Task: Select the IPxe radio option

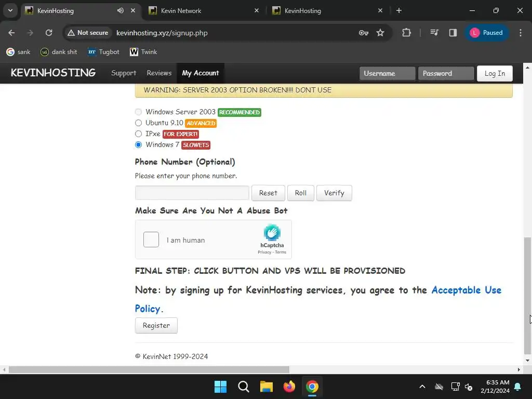Action: click(138, 134)
